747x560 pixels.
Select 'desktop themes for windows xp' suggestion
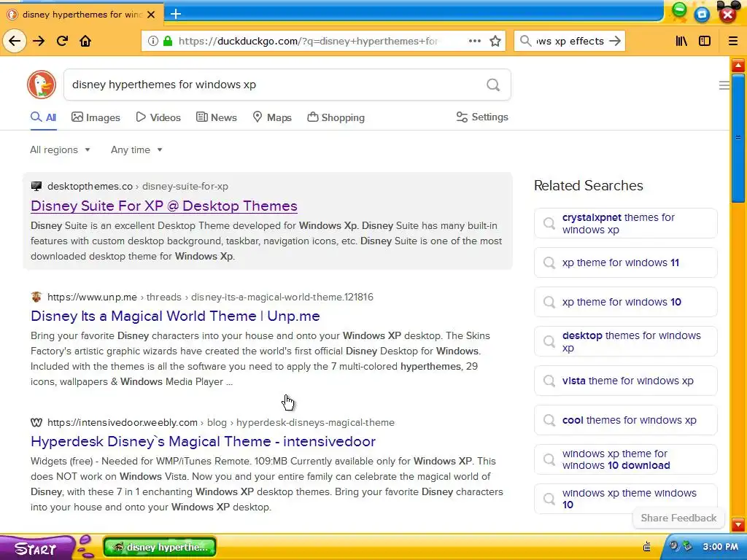coord(625,341)
